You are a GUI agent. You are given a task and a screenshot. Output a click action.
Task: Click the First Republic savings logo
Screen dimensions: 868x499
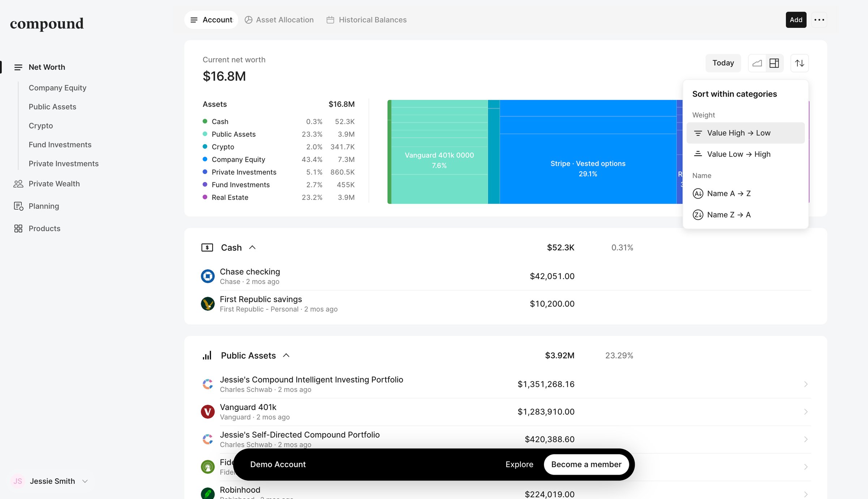pos(208,304)
